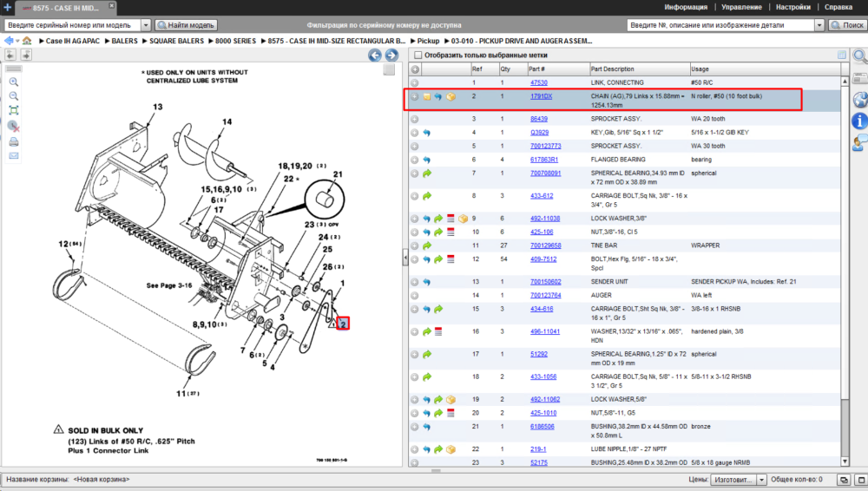Open the user feedback chat sidebar icon
868x491 pixels.
859,143
